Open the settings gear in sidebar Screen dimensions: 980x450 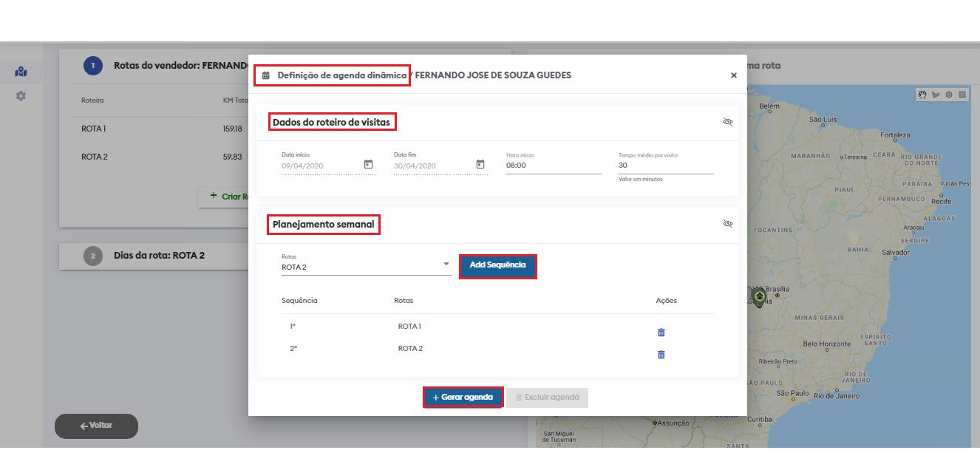21,96
